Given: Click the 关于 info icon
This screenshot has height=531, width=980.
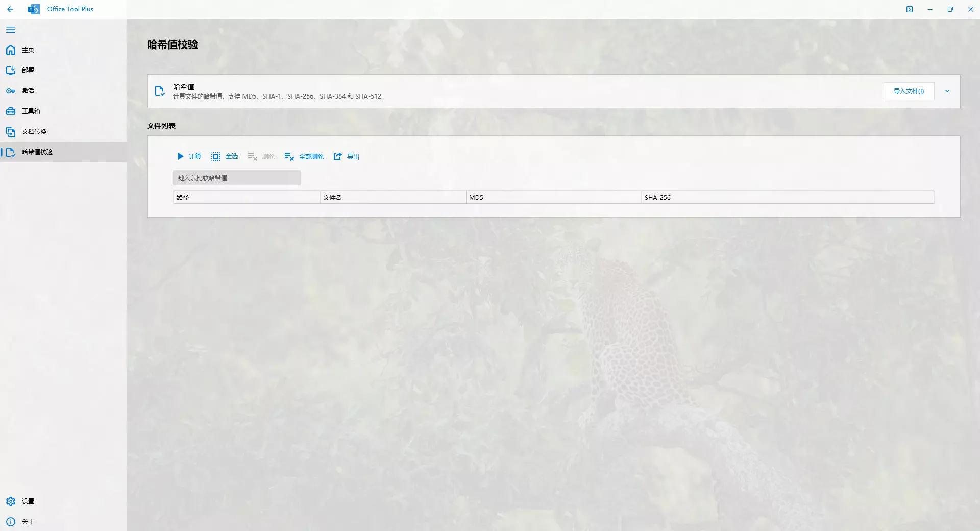Looking at the screenshot, I should pos(11,522).
